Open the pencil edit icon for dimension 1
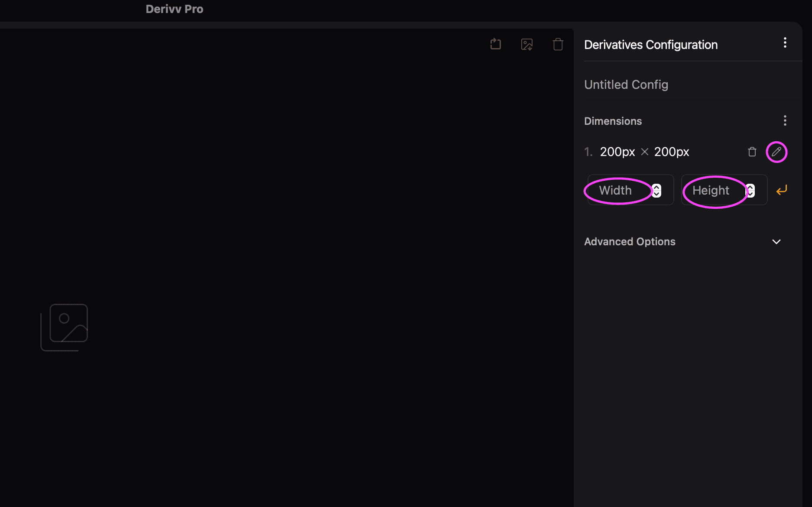The width and height of the screenshot is (812, 507). (776, 152)
